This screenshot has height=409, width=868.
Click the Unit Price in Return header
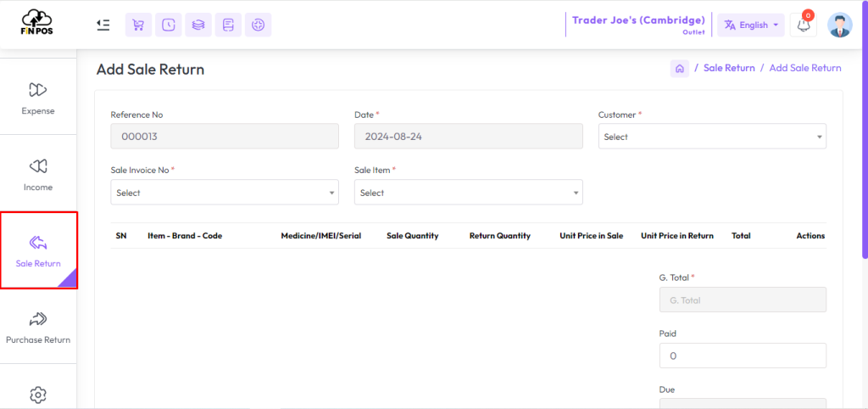pyautogui.click(x=677, y=236)
